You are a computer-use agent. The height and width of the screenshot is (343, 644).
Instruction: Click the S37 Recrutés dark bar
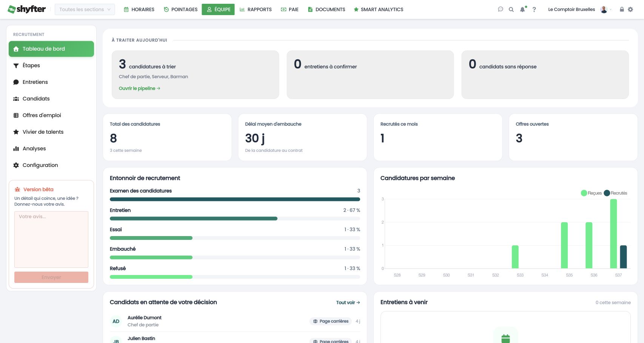tap(623, 257)
